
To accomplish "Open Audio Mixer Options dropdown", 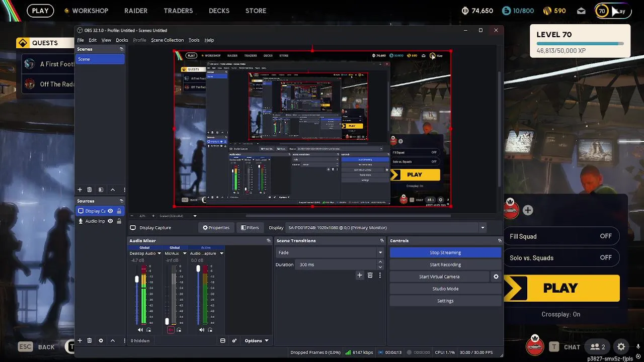I will [257, 340].
